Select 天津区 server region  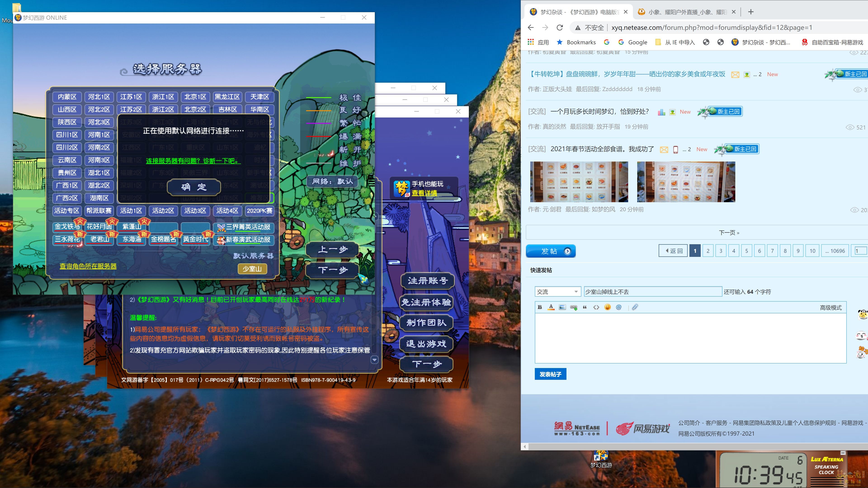click(259, 97)
